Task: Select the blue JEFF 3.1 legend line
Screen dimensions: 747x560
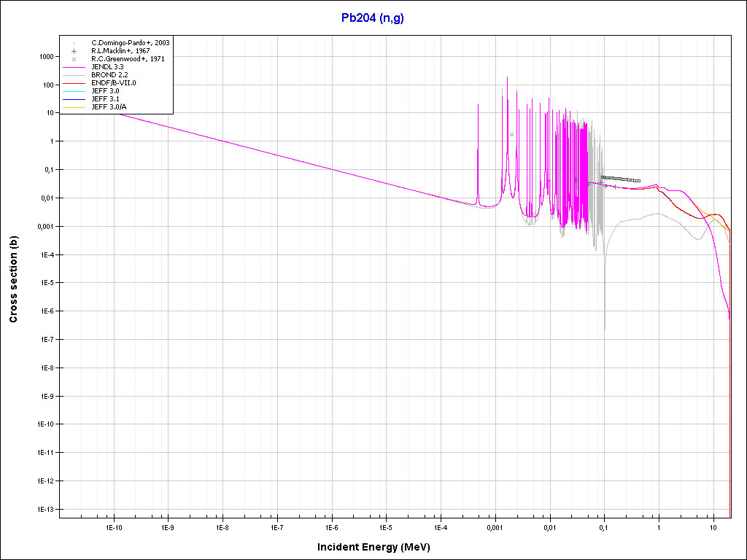Action: [x=74, y=99]
